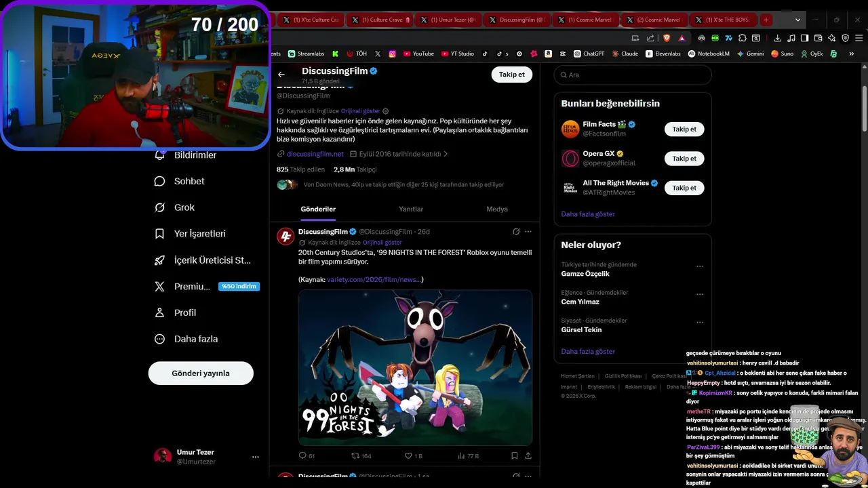Click 2,8 Mn Takipçi follower count
Viewport: 868px width, 488px height.
coord(355,169)
